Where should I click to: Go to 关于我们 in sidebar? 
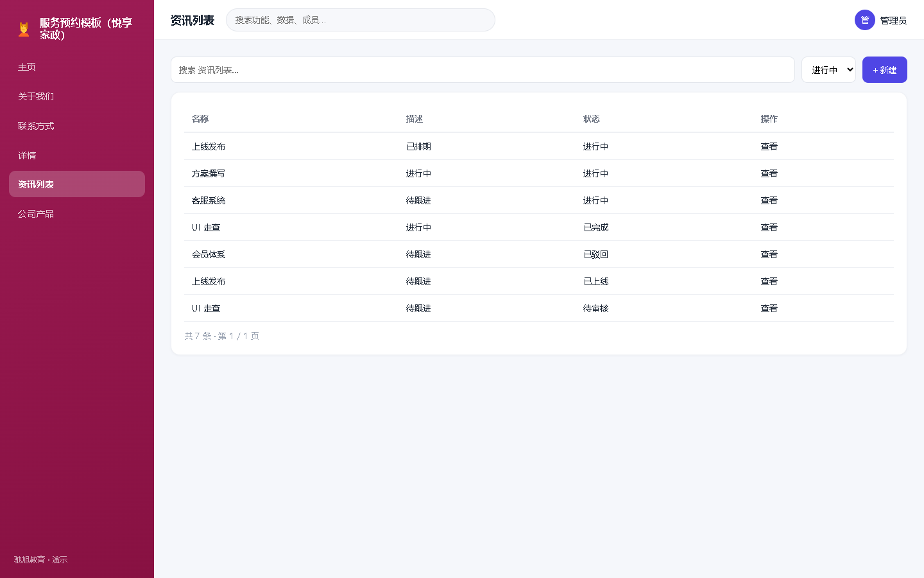coord(77,96)
